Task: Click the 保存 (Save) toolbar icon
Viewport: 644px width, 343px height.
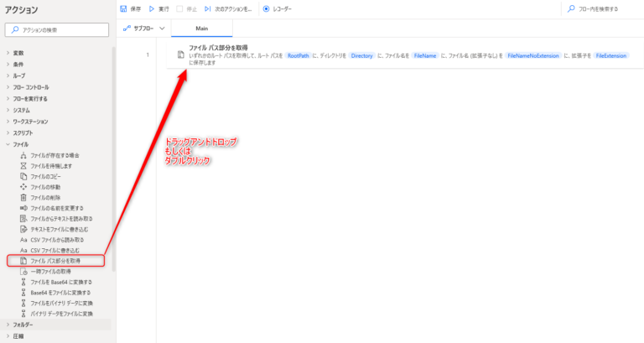Action: point(126,9)
